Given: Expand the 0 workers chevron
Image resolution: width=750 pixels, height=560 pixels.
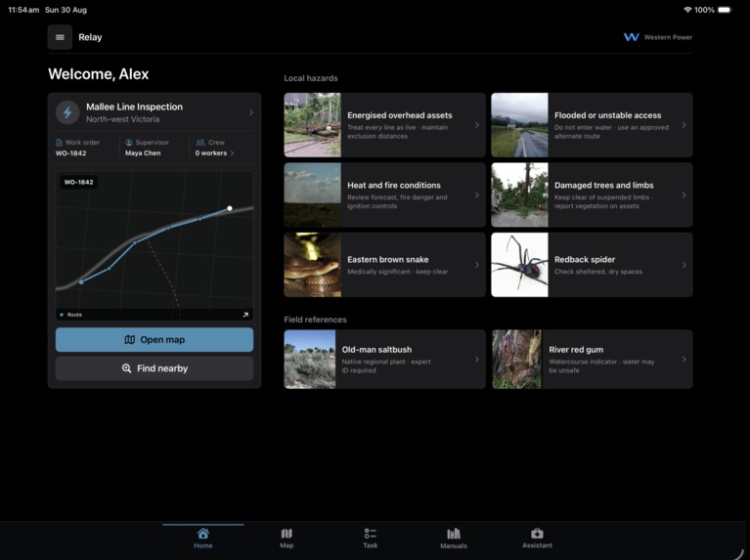Looking at the screenshot, I should click(x=232, y=153).
